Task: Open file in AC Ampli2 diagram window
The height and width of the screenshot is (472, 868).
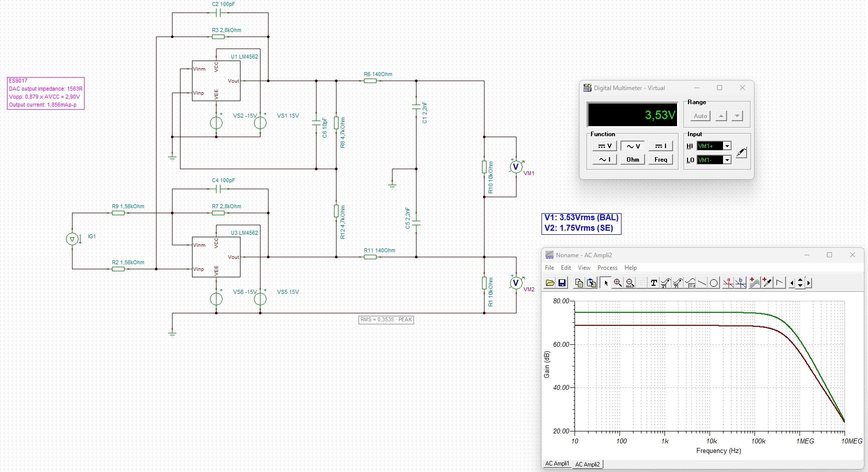Action: click(549, 283)
